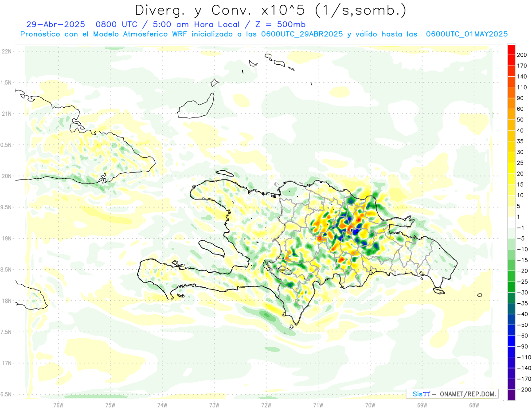Screen dimensions: 532x411
Task: Click the color bar label '-200'
Action: tap(525, 390)
